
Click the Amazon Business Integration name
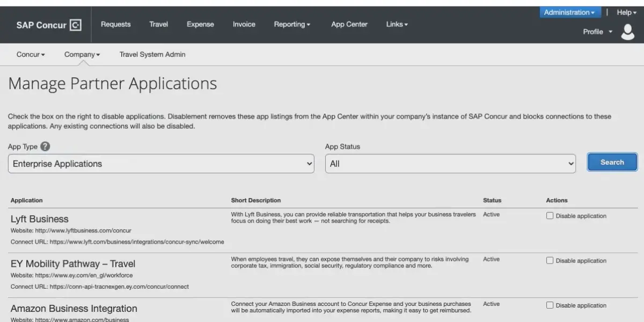(74, 308)
